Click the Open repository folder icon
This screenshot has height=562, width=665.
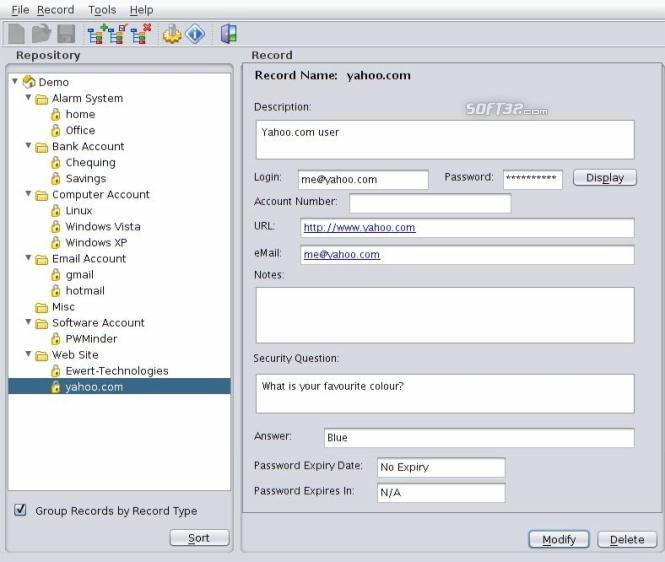pos(41,34)
